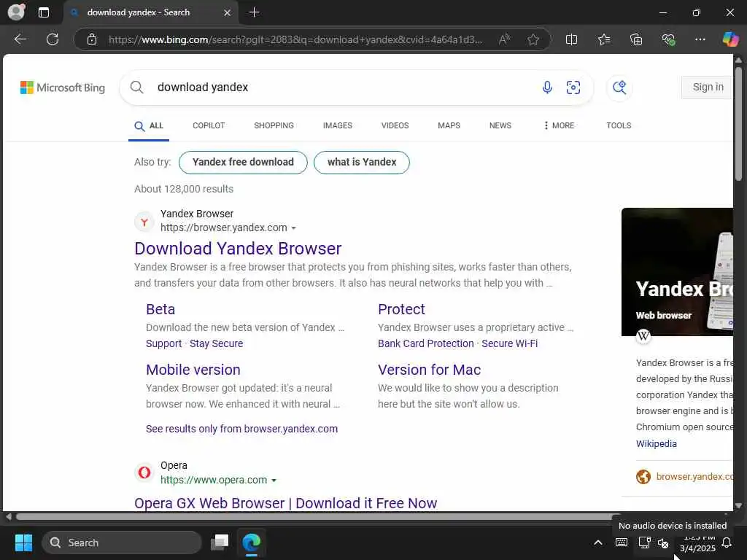Switch to the MAPS tab

(449, 125)
